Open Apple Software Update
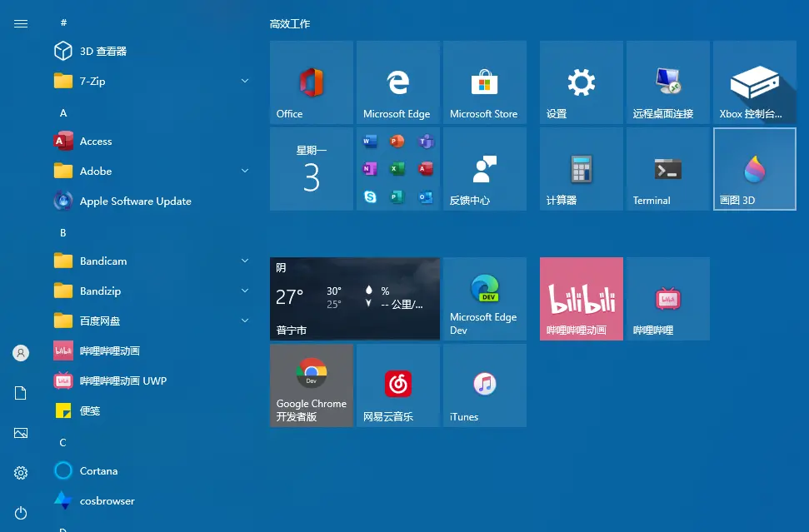This screenshot has width=809, height=532. 152,201
